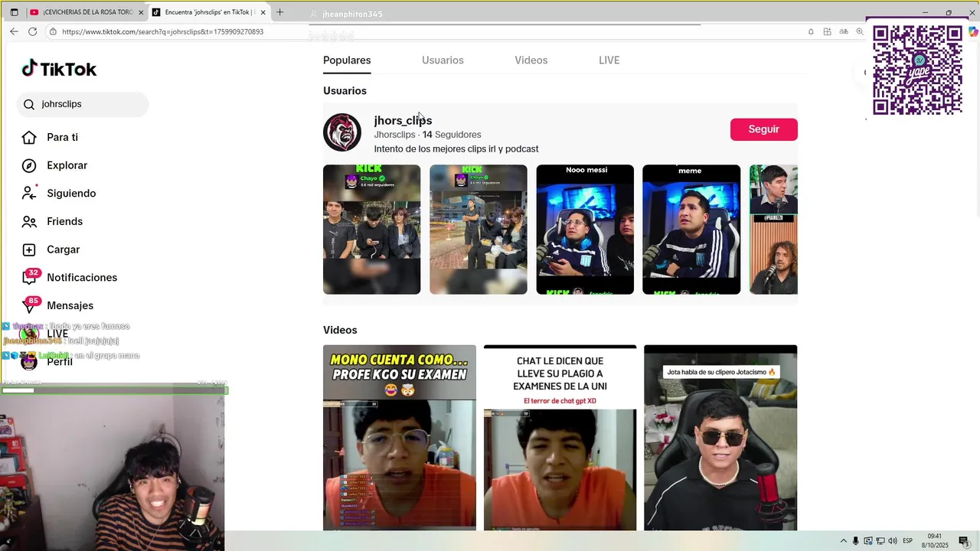Click the Para ti home icon
980x551 pixels.
29,138
